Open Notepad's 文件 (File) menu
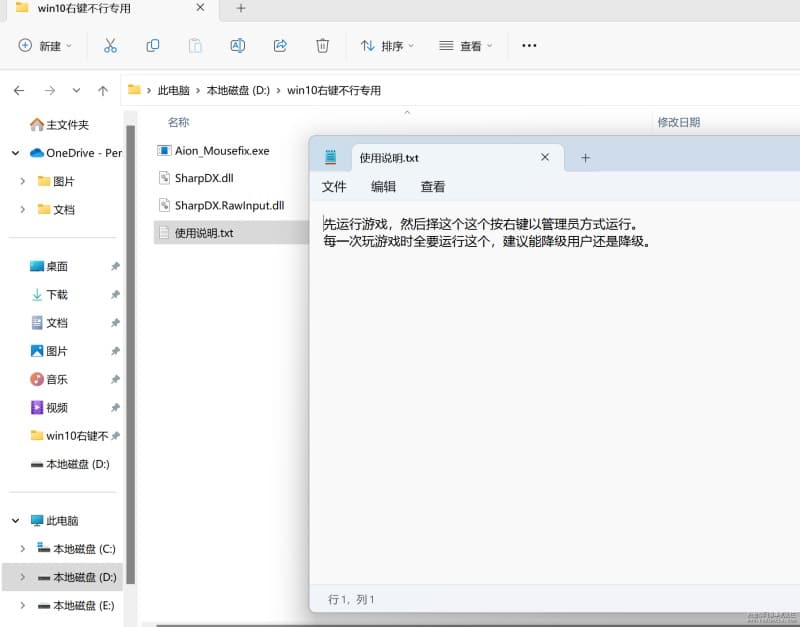 [334, 187]
